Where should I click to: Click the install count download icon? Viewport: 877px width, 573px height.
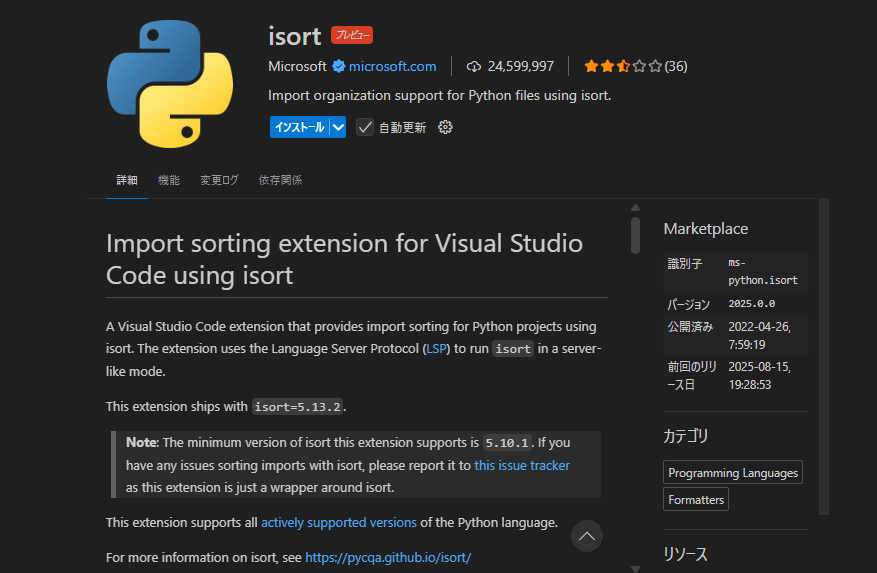click(x=474, y=67)
